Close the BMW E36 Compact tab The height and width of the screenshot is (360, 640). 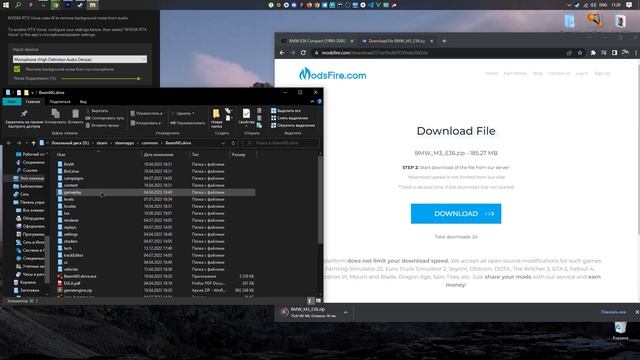[x=352, y=41]
